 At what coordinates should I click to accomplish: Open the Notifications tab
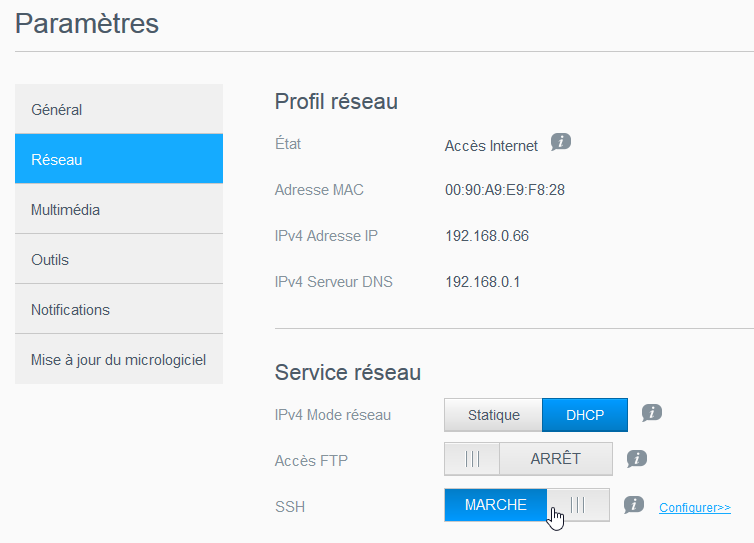click(x=118, y=309)
